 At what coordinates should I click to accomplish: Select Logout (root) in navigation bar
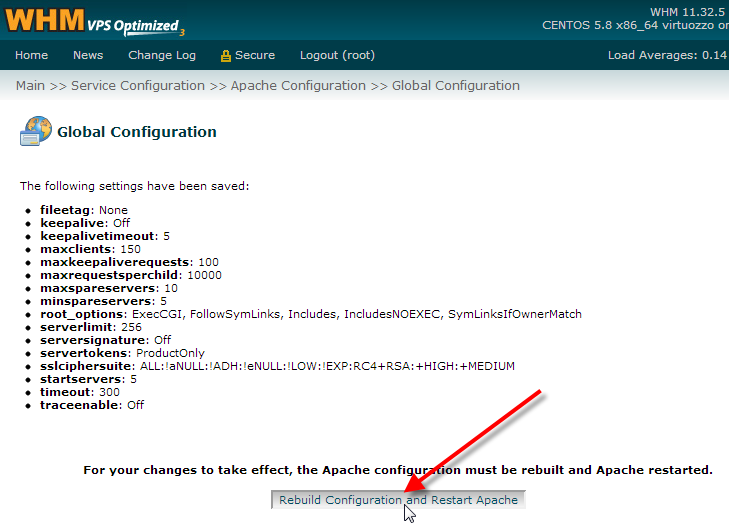337,55
